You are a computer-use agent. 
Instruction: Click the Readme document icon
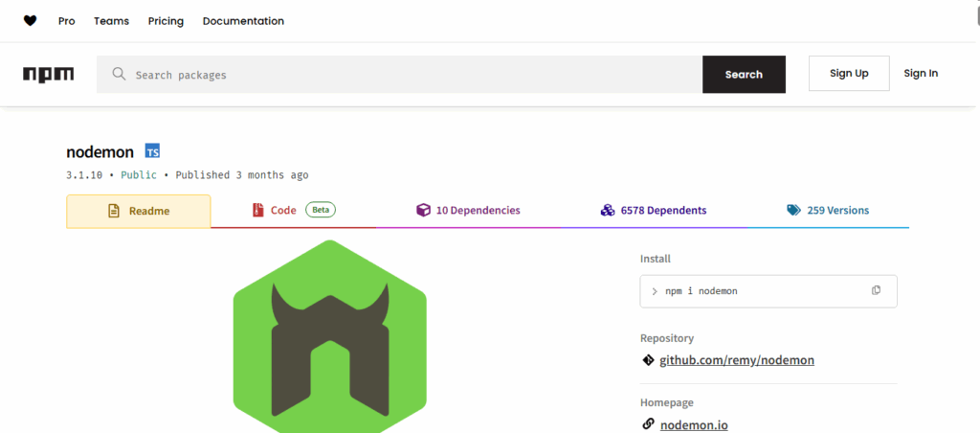[x=114, y=211]
